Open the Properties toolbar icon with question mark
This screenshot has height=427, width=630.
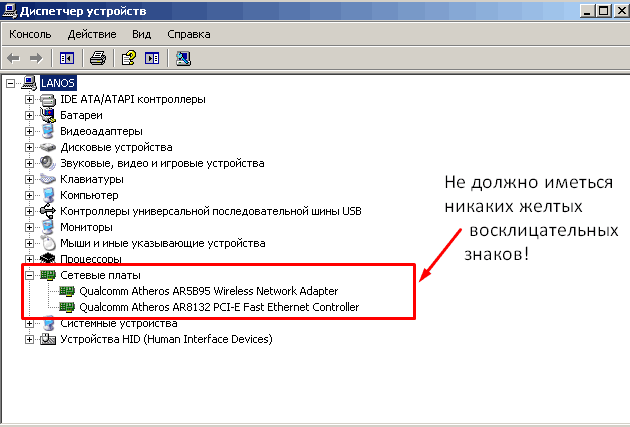129,58
